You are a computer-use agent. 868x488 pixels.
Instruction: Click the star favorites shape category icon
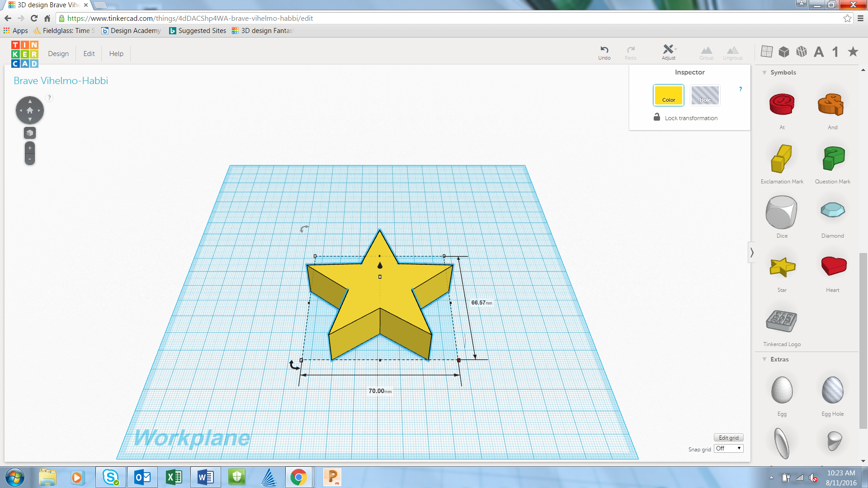[x=853, y=52]
